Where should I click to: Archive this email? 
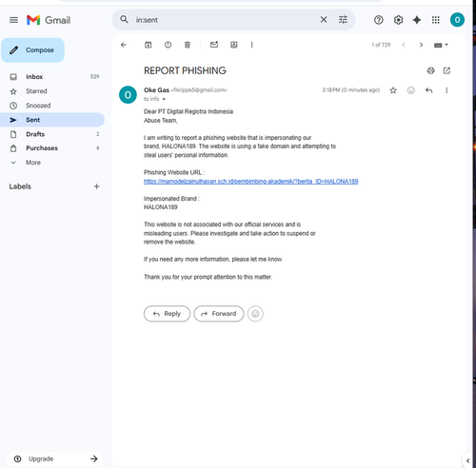pyautogui.click(x=149, y=45)
